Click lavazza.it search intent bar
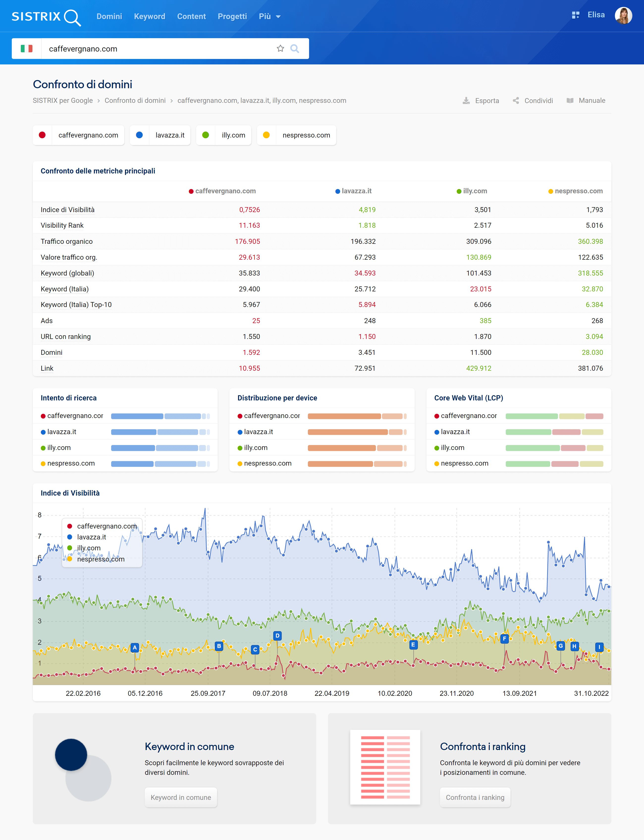644x840 pixels. coord(161,432)
